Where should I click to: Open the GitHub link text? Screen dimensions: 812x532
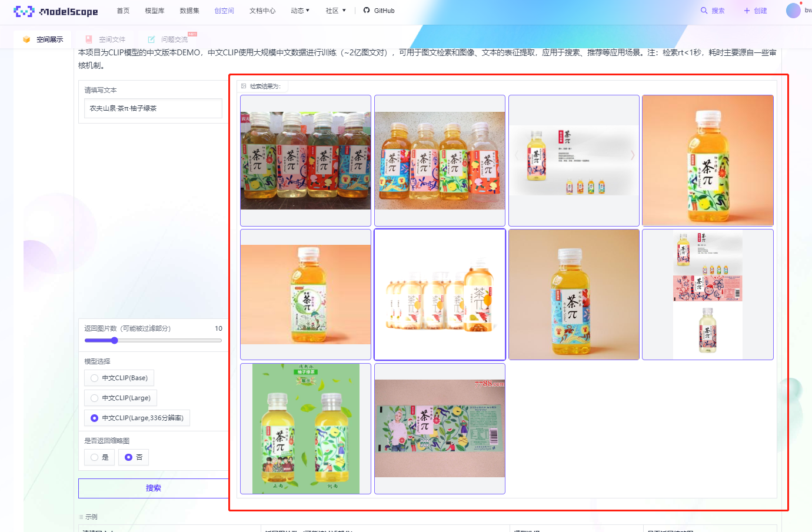(x=384, y=11)
